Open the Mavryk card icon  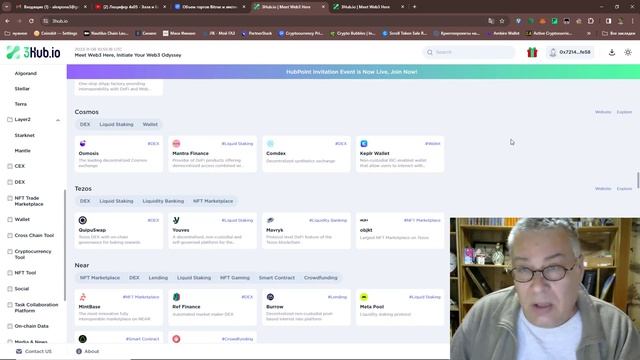tap(270, 220)
